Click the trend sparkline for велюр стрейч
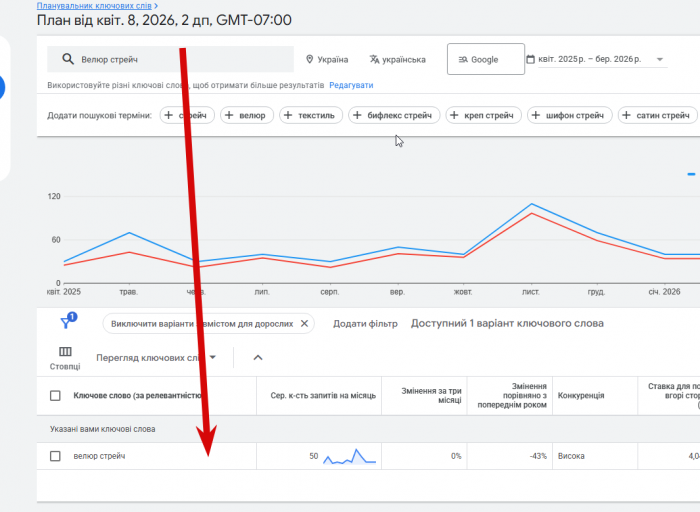700x512 pixels. [x=350, y=456]
